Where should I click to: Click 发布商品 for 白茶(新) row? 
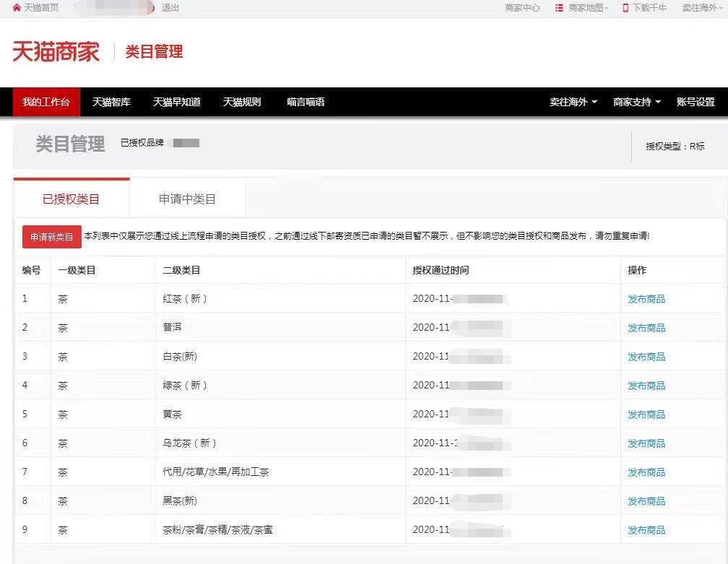tap(646, 357)
